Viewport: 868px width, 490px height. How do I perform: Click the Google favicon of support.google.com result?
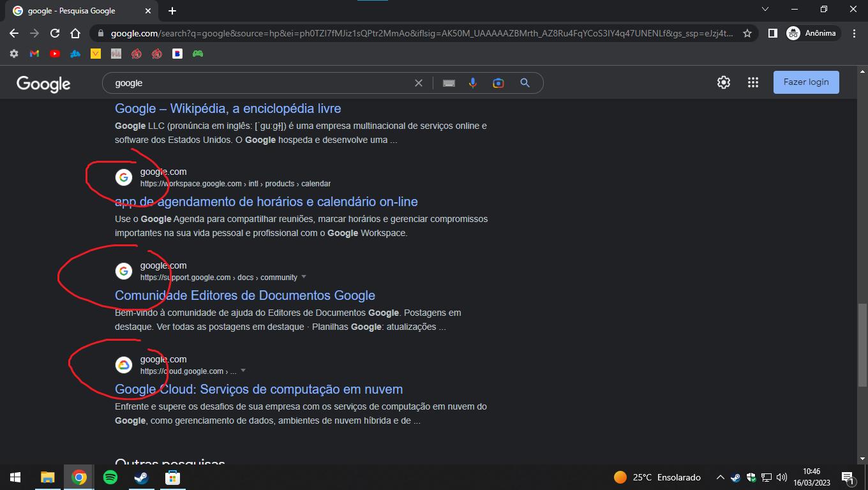point(124,271)
